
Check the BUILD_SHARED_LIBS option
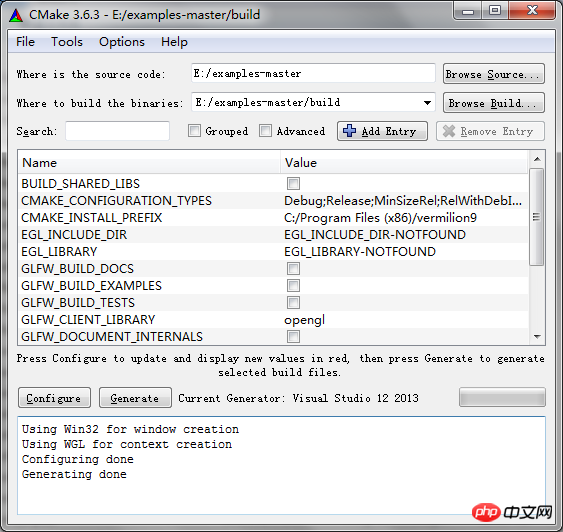click(293, 183)
